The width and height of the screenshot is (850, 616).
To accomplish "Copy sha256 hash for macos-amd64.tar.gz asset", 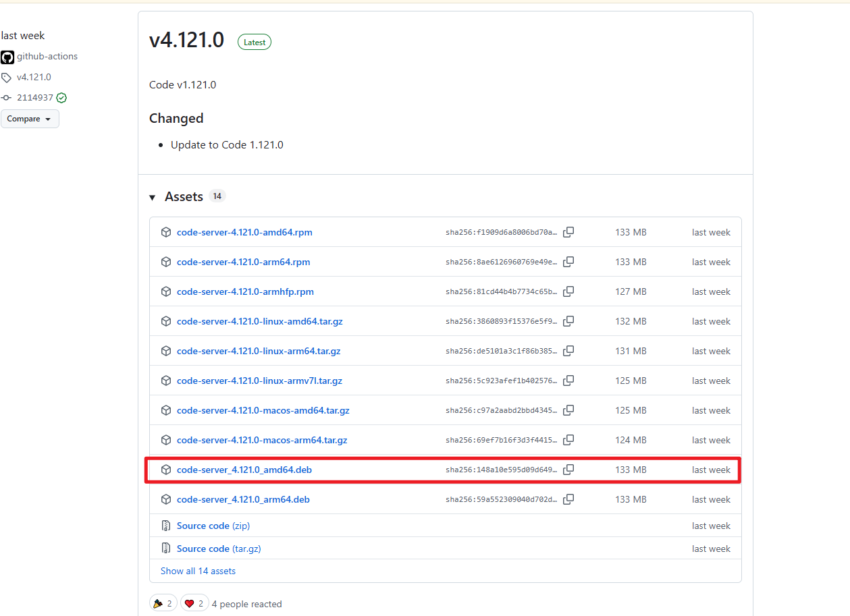I will click(568, 410).
